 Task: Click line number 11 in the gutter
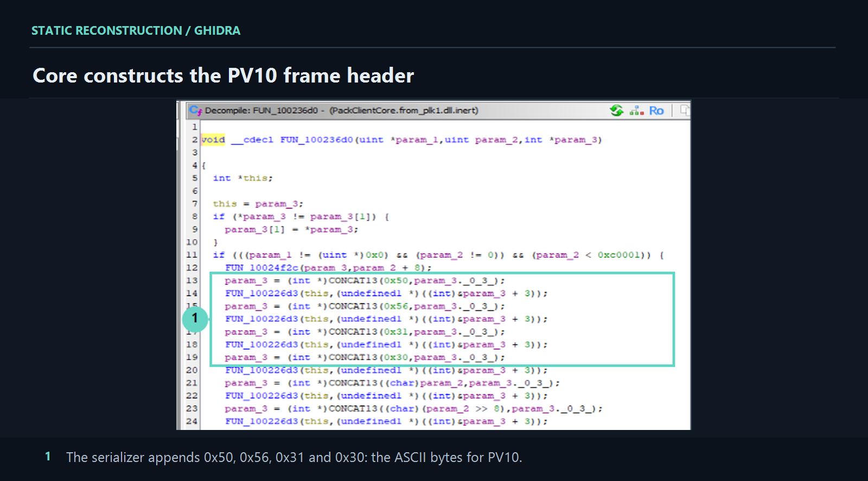(x=192, y=255)
